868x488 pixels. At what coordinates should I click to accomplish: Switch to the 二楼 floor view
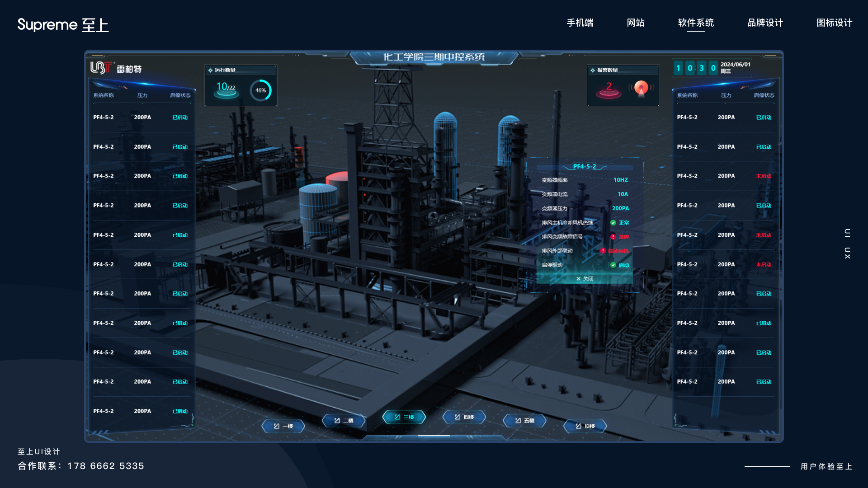344,421
